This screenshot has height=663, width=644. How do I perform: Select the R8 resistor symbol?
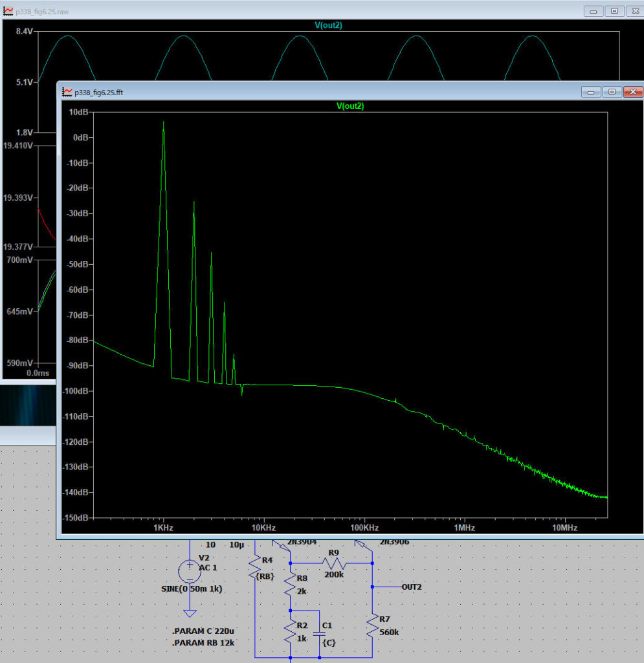(290, 586)
